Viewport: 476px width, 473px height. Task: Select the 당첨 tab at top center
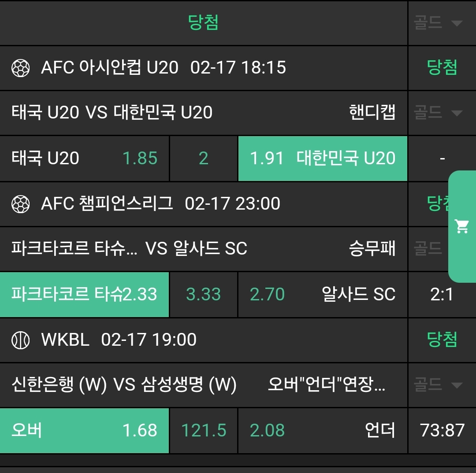pyautogui.click(x=203, y=22)
